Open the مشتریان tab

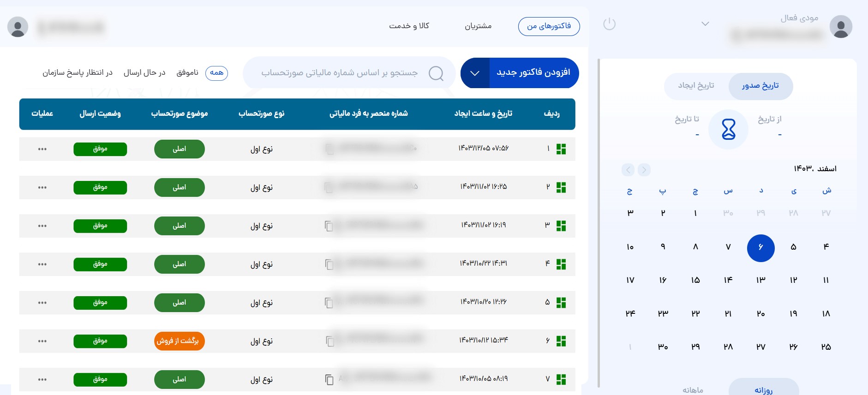point(478,26)
